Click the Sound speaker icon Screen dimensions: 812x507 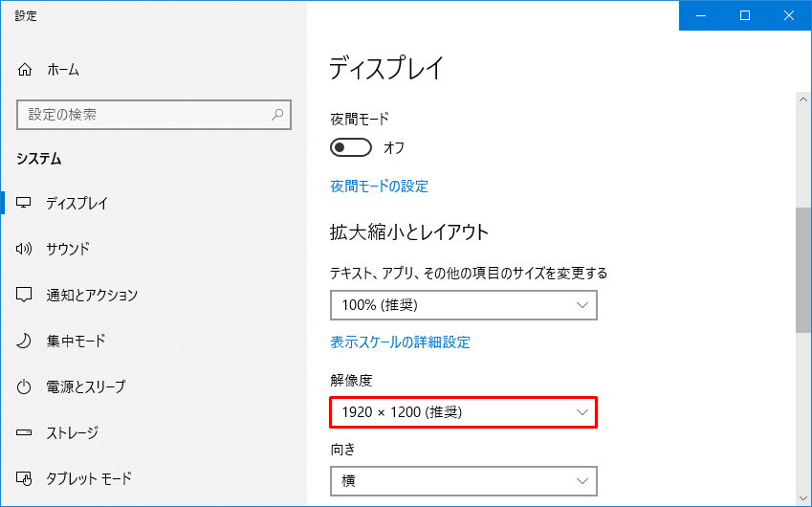pyautogui.click(x=26, y=249)
